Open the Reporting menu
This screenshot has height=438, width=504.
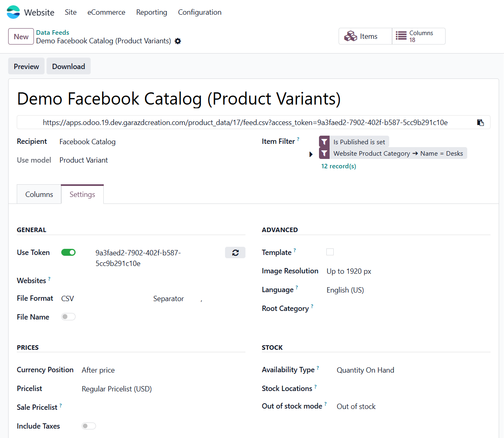tap(152, 12)
